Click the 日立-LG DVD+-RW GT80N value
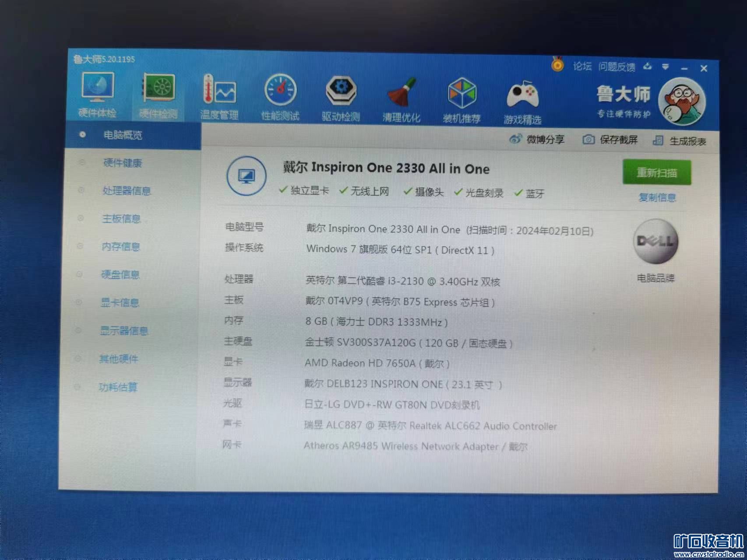747x560 pixels. [392, 405]
